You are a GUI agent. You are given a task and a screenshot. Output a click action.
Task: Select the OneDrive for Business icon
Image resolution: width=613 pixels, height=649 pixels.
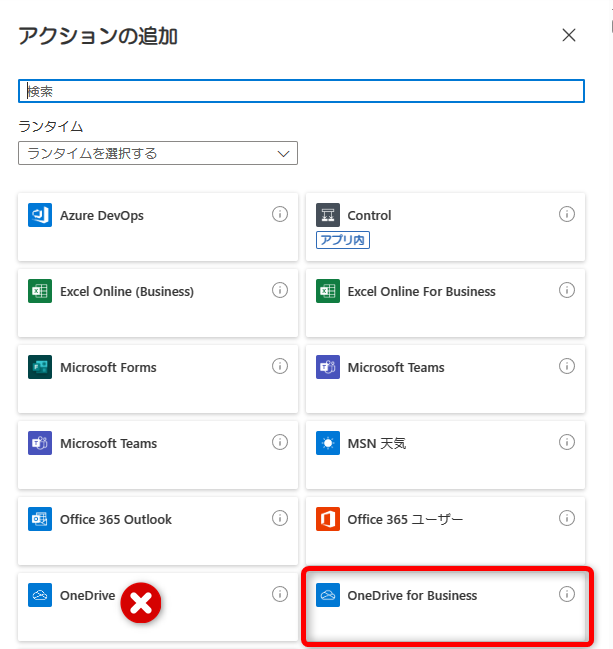click(328, 595)
